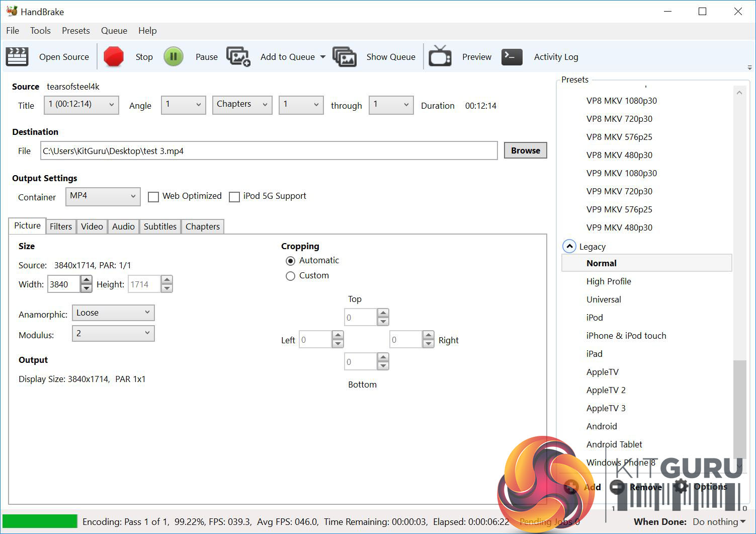756x534 pixels.
Task: Select the VP9 MKV 480p30 preset
Action: pos(619,227)
